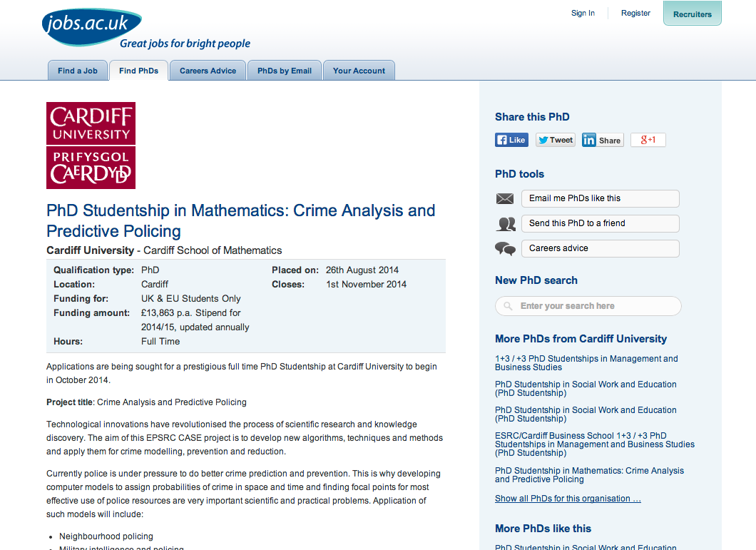Click the Great jobs for bright people tagline
The height and width of the screenshot is (550, 756).
tap(185, 44)
